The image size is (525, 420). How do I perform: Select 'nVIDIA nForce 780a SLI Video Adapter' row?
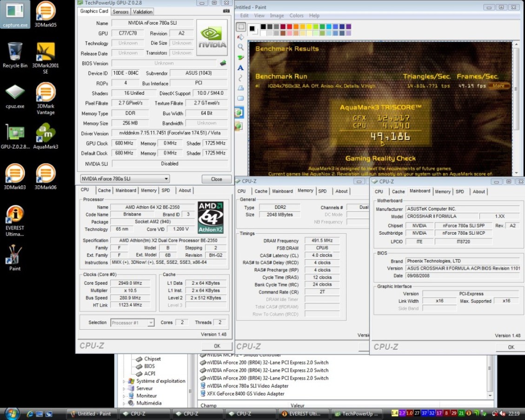coord(244,386)
